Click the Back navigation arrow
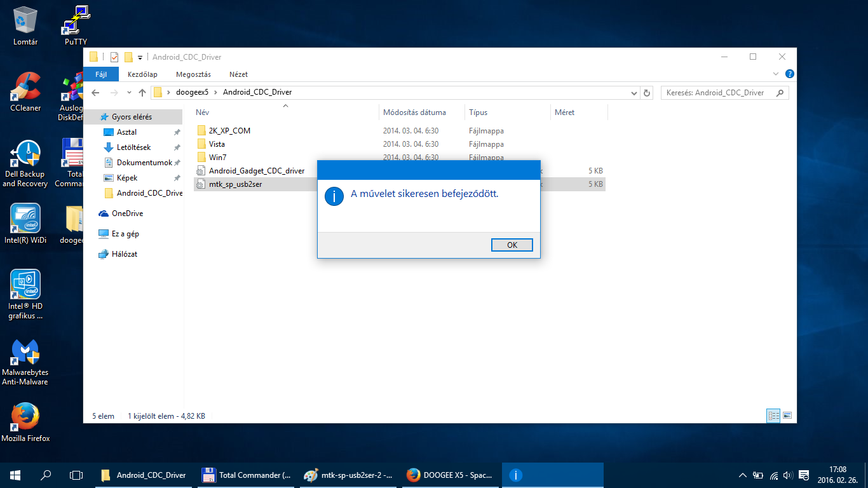 (96, 93)
